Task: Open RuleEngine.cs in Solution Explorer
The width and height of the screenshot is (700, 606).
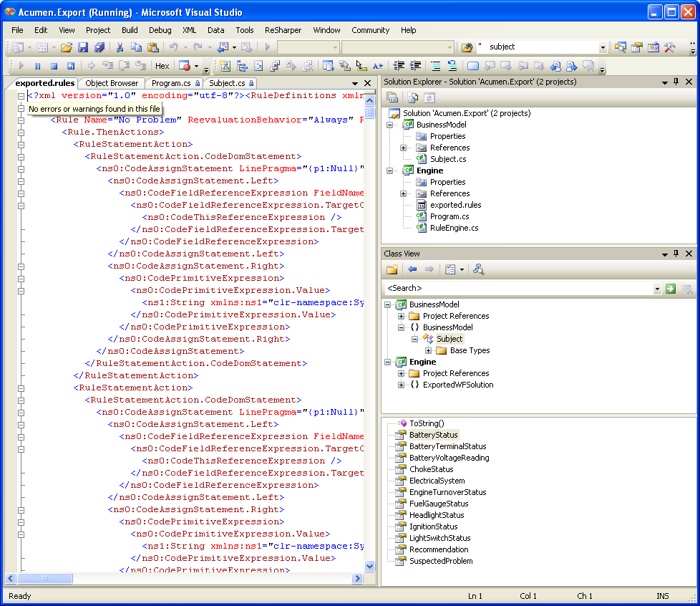Action: 454,228
